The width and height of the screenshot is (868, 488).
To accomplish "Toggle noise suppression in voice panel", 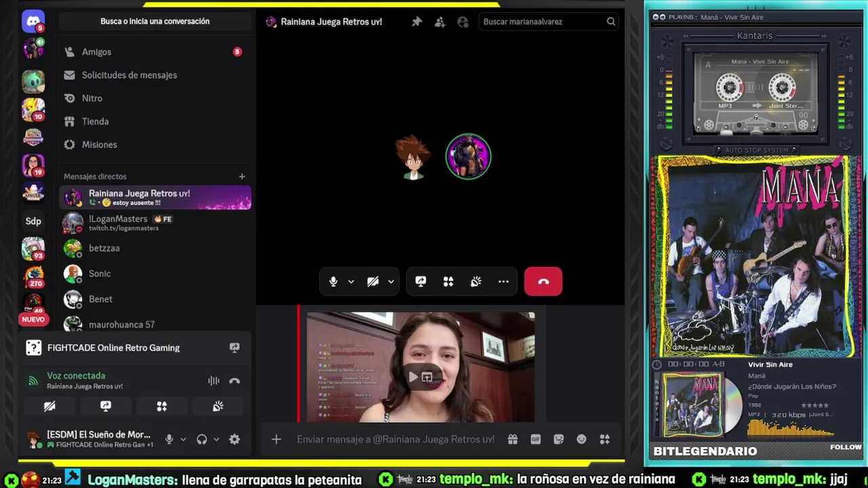I will pyautogui.click(x=214, y=381).
